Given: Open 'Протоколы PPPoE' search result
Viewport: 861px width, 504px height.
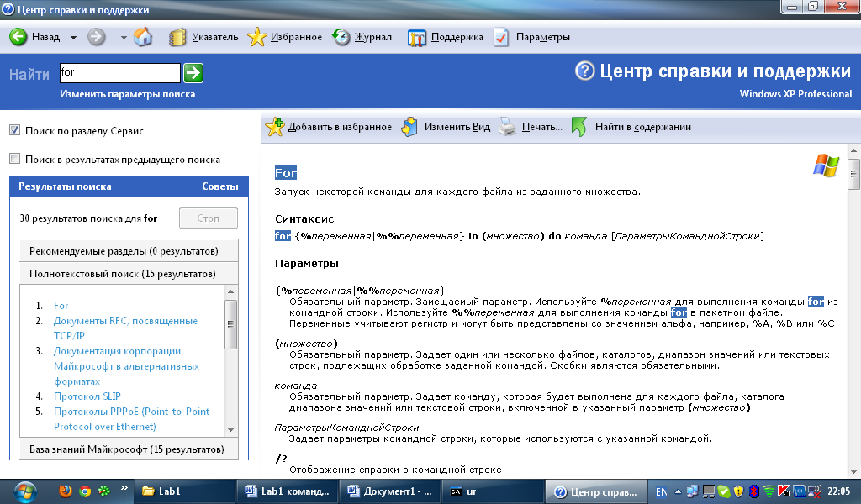Looking at the screenshot, I should pyautogui.click(x=132, y=419).
